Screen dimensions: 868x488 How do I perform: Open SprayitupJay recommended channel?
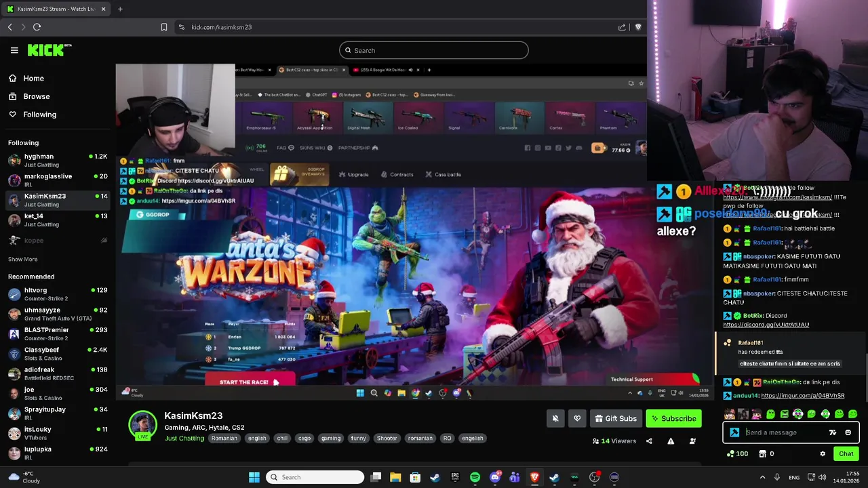coord(58,413)
